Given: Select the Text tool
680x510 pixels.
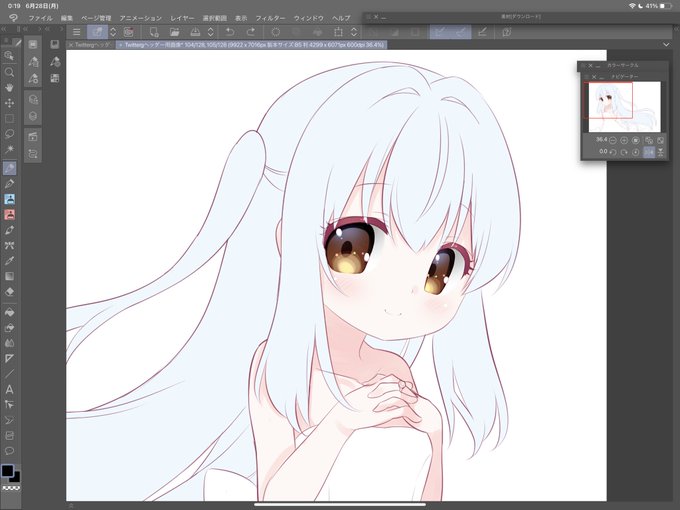Looking at the screenshot, I should click(9, 389).
